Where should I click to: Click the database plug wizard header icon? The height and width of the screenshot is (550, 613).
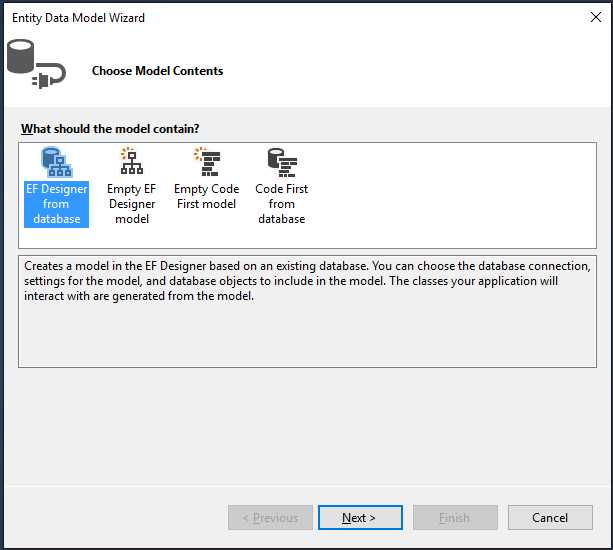click(36, 64)
